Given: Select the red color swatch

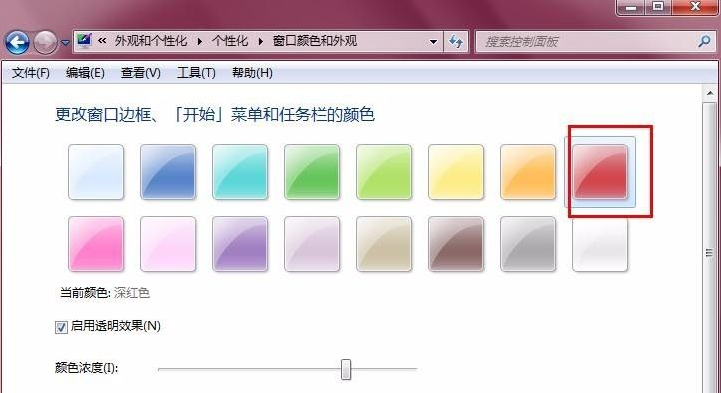Looking at the screenshot, I should tap(600, 172).
